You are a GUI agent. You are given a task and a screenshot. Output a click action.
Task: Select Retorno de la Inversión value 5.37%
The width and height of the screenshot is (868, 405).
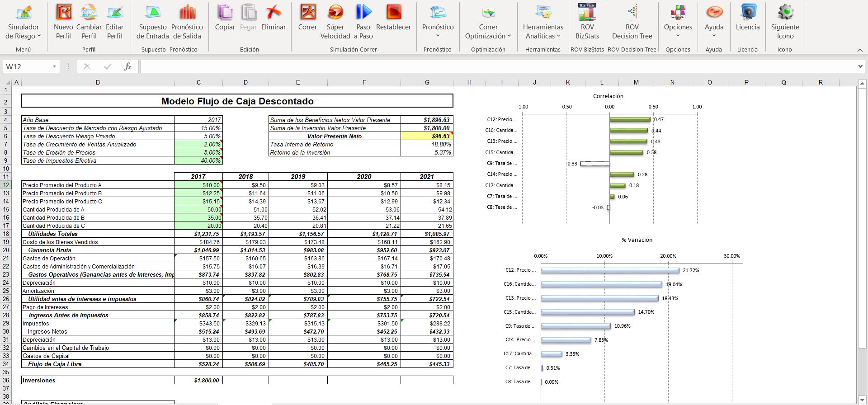427,152
